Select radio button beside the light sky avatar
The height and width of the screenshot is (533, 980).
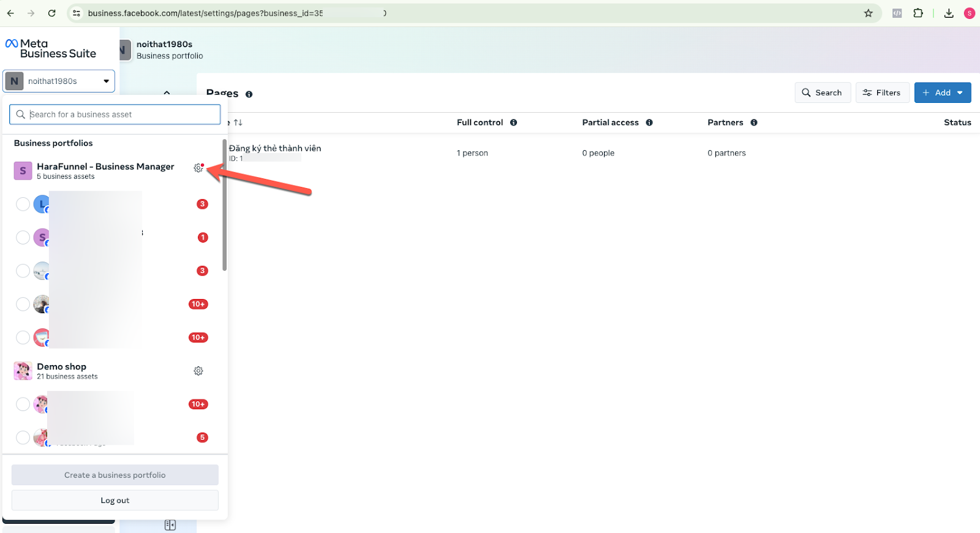[23, 271]
